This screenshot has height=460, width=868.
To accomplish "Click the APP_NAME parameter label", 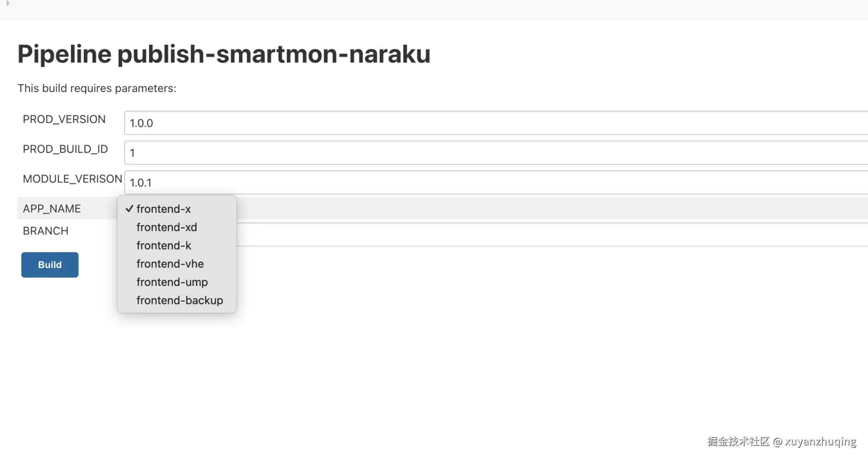I will pos(52,209).
